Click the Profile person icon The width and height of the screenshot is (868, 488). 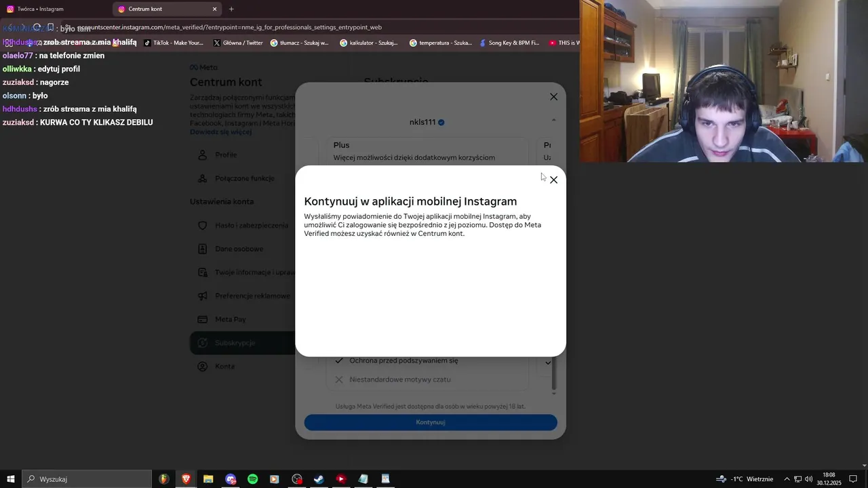point(202,155)
